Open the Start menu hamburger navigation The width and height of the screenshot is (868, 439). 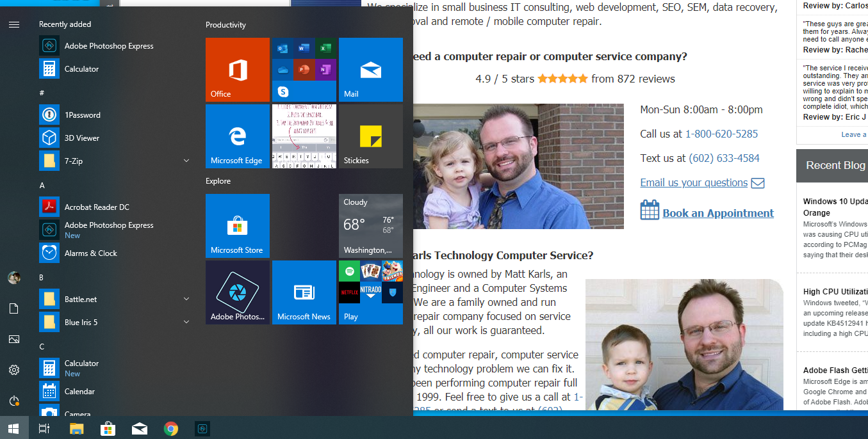13,24
